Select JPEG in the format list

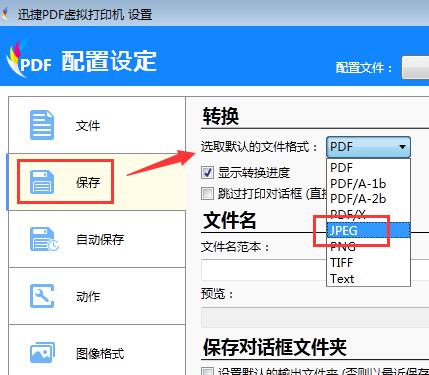coord(368,230)
